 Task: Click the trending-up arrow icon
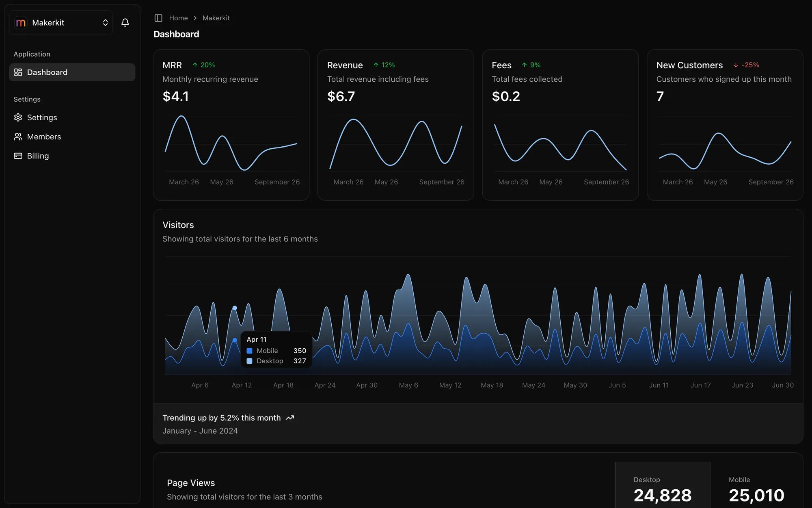(x=290, y=418)
